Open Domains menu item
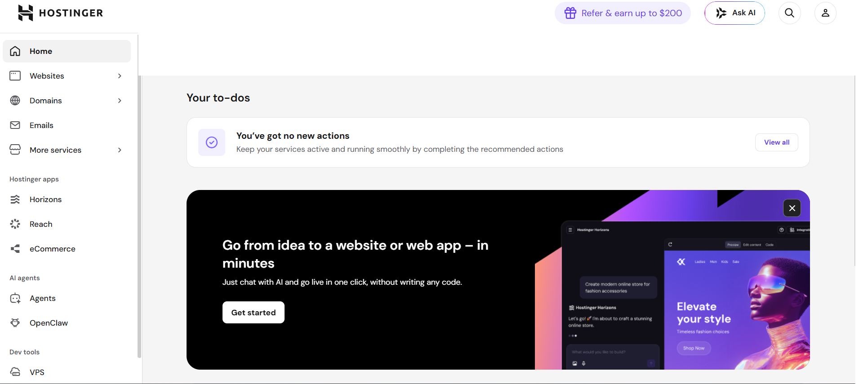The height and width of the screenshot is (384, 868). [67, 101]
